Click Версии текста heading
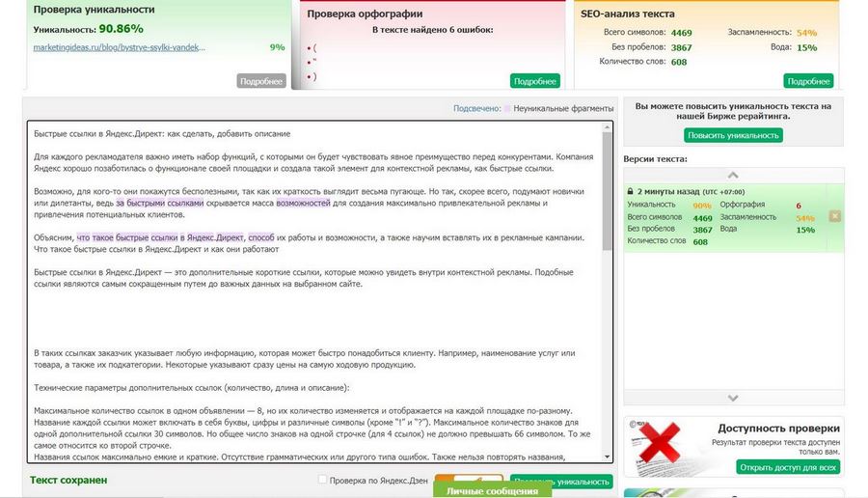This screenshot has width=868, height=498. coord(656,159)
